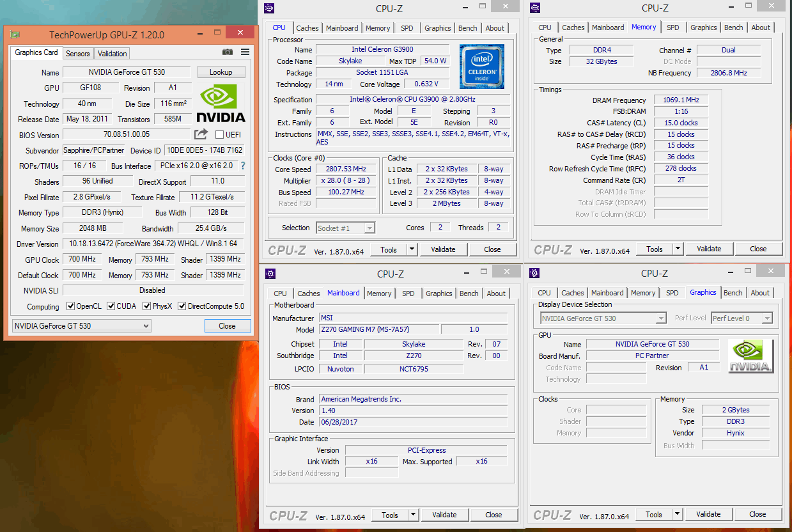Click the NVIDIA logo in CPU-Z Graphics window
The height and width of the screenshot is (532, 792).
click(752, 356)
